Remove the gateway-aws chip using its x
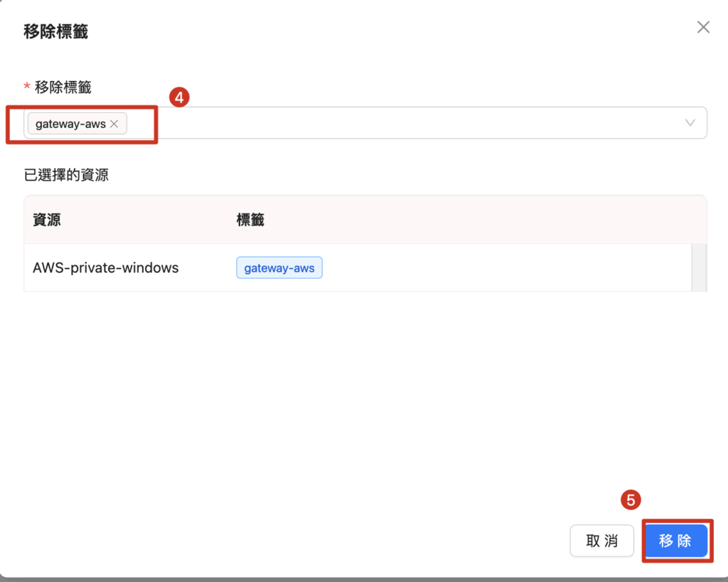 pos(114,124)
